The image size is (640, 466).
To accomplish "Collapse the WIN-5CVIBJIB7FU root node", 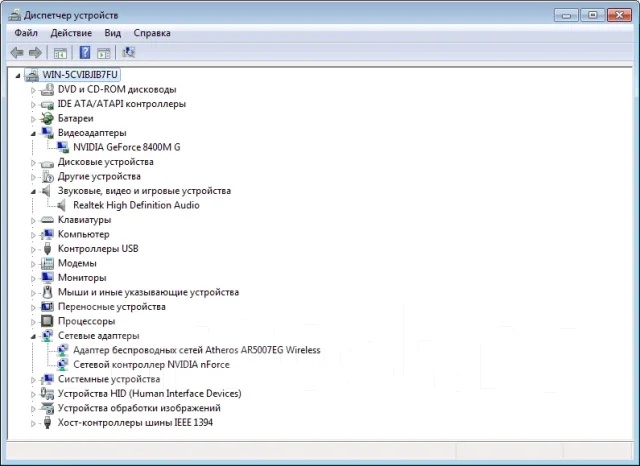I will [x=18, y=75].
